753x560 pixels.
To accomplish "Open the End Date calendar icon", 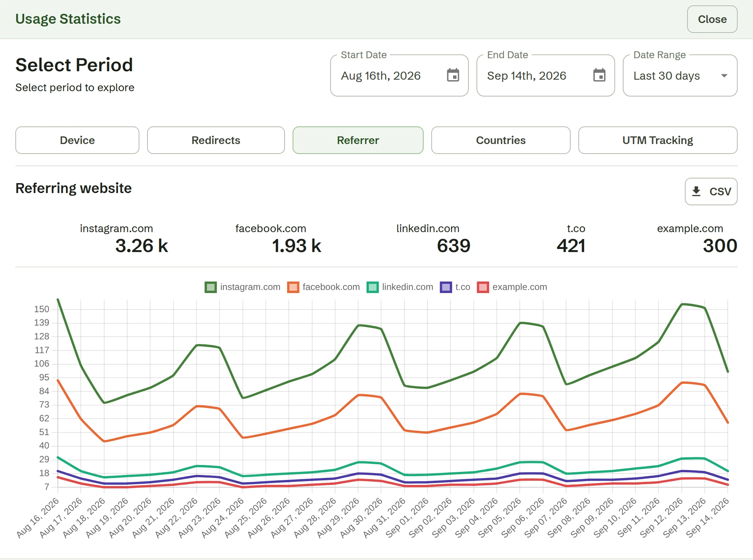I will tap(599, 75).
